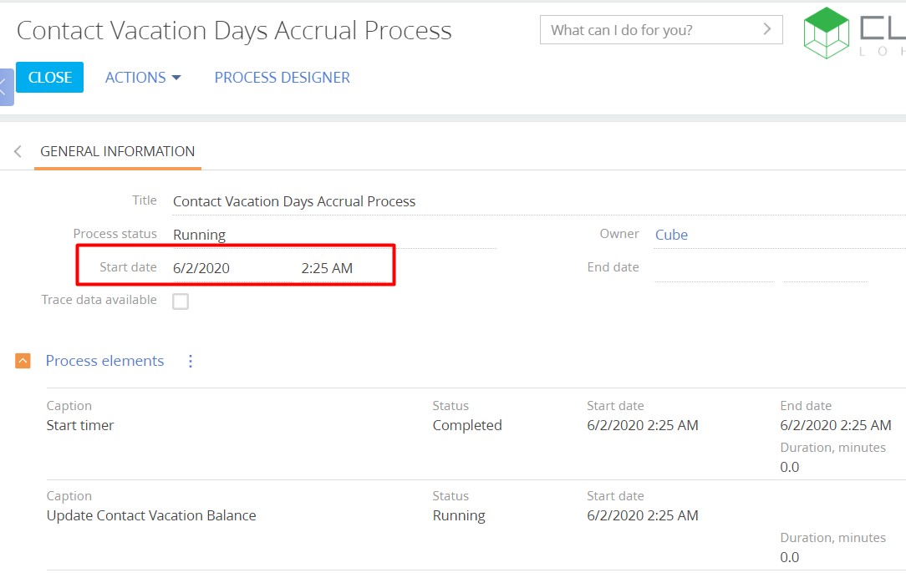
Task: Click the empty End time field
Action: (x=825, y=268)
